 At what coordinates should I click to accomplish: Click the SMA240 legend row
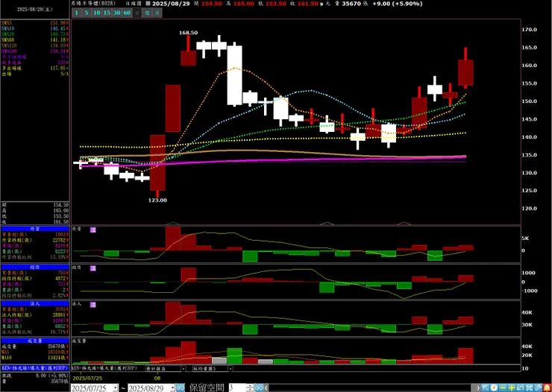point(35,51)
